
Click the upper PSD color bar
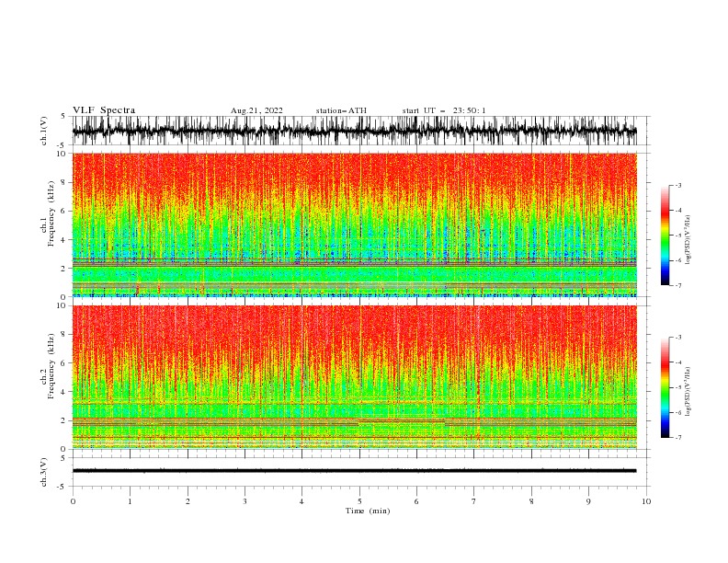click(665, 236)
